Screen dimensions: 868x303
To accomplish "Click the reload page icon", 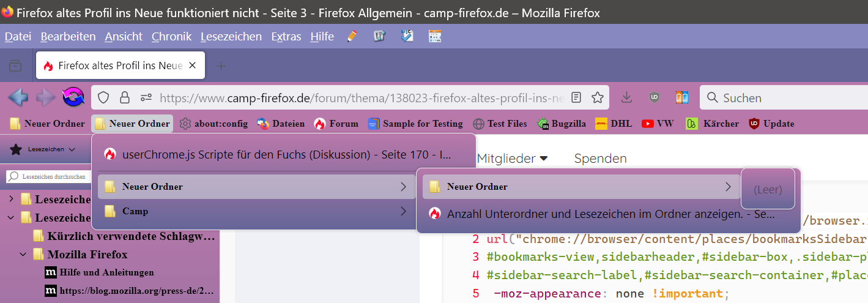I will 73,97.
